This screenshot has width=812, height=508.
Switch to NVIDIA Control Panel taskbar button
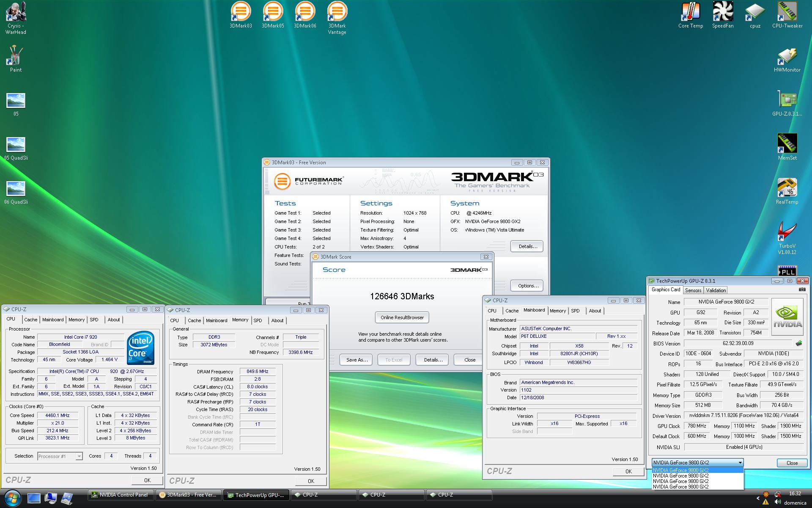pyautogui.click(x=120, y=495)
